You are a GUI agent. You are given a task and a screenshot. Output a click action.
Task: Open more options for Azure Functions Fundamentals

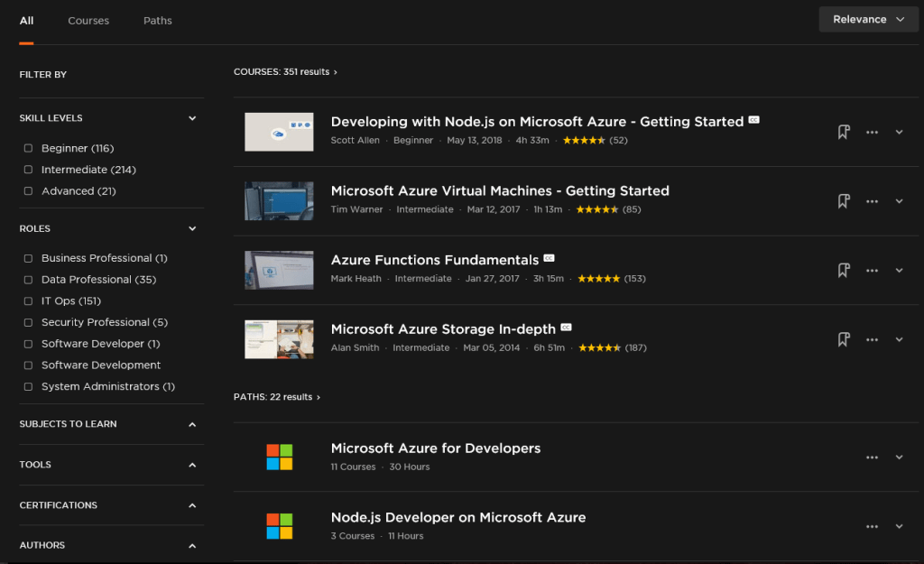[x=873, y=270]
